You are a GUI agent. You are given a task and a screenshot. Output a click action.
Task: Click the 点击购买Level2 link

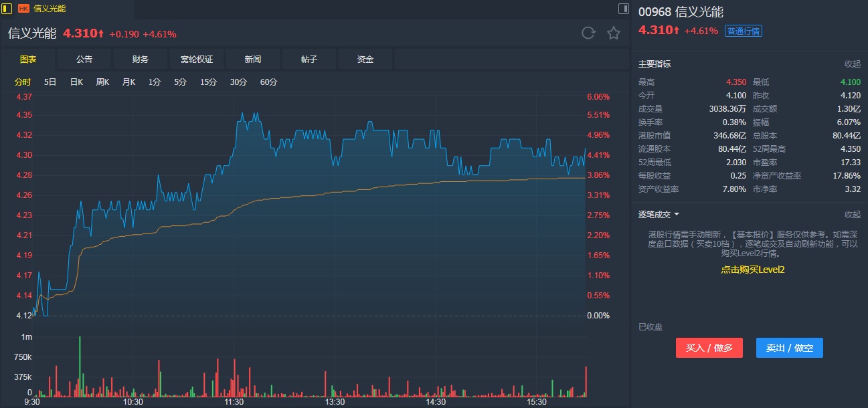click(752, 270)
